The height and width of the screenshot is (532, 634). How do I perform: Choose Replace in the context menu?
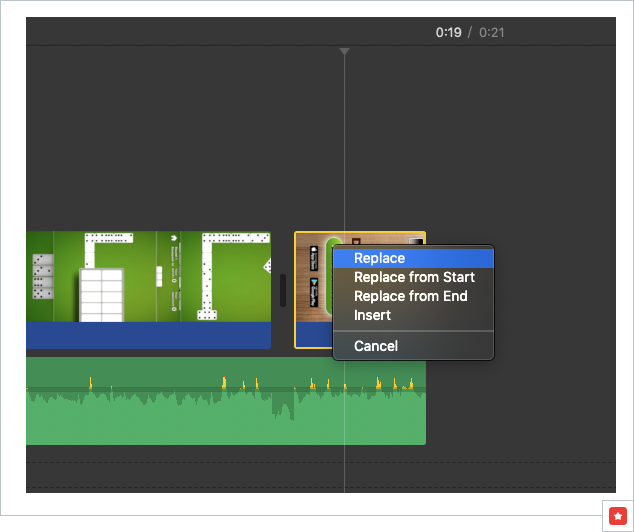[x=379, y=258]
